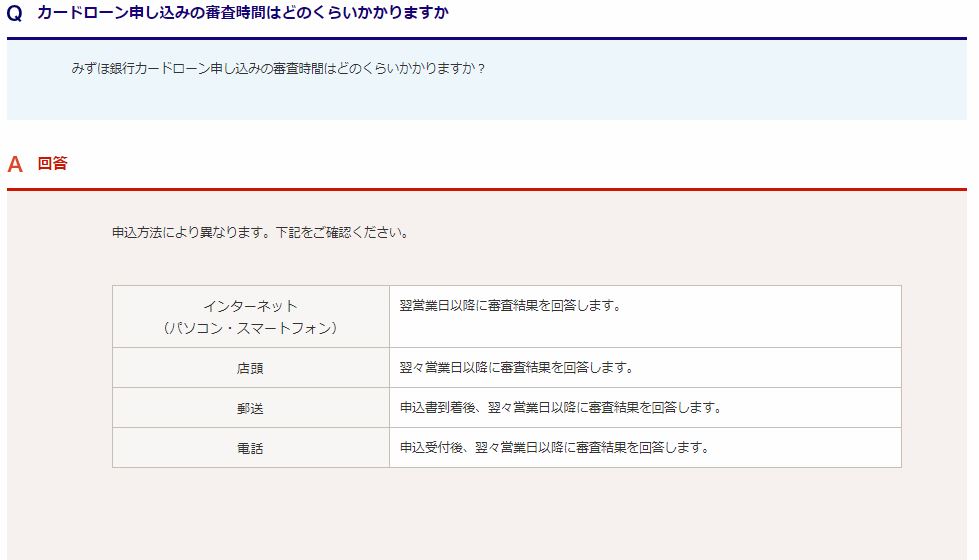This screenshot has width=979, height=560.
Task: Click the 回答 answer heading
Action: pos(52,164)
